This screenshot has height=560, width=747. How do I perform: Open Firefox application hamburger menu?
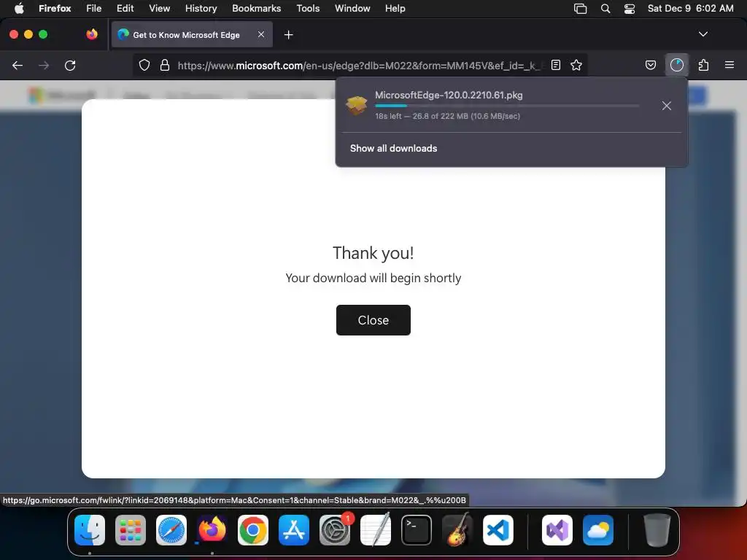pyautogui.click(x=729, y=65)
